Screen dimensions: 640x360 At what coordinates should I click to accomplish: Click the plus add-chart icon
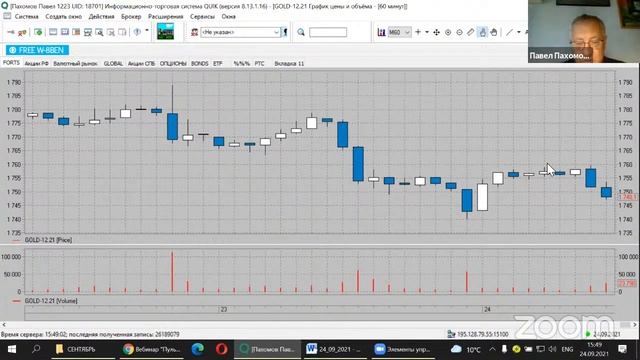418,32
